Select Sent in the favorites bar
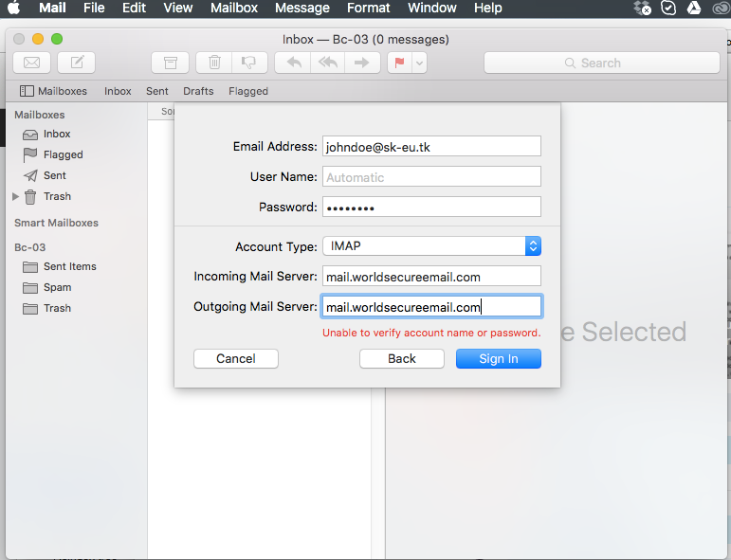Viewport: 731px width, 560px height. 157,91
